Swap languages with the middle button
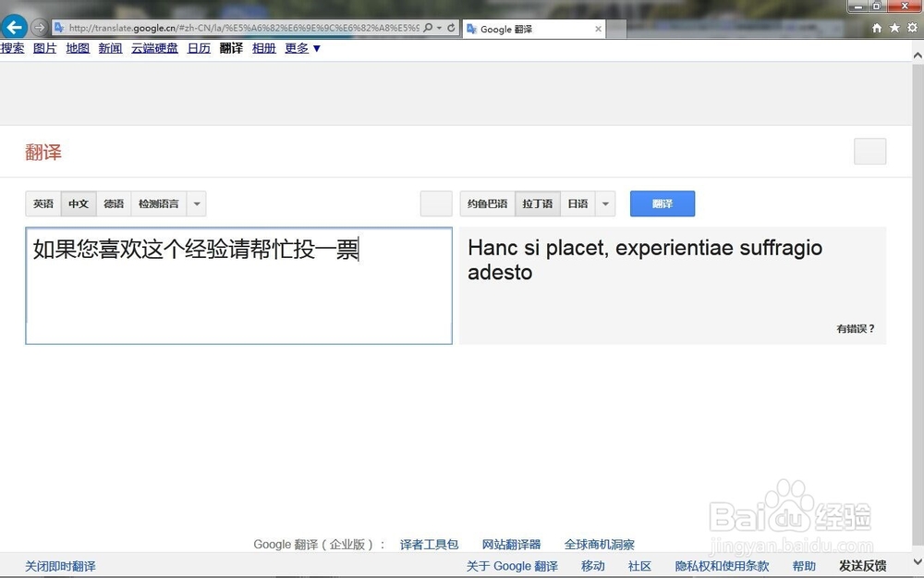924x578 pixels. (436, 204)
